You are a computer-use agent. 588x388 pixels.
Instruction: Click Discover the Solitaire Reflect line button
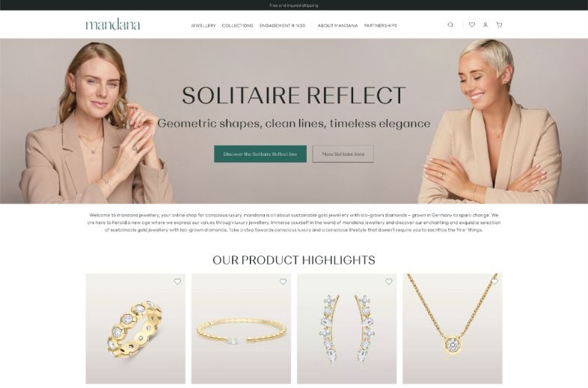260,154
